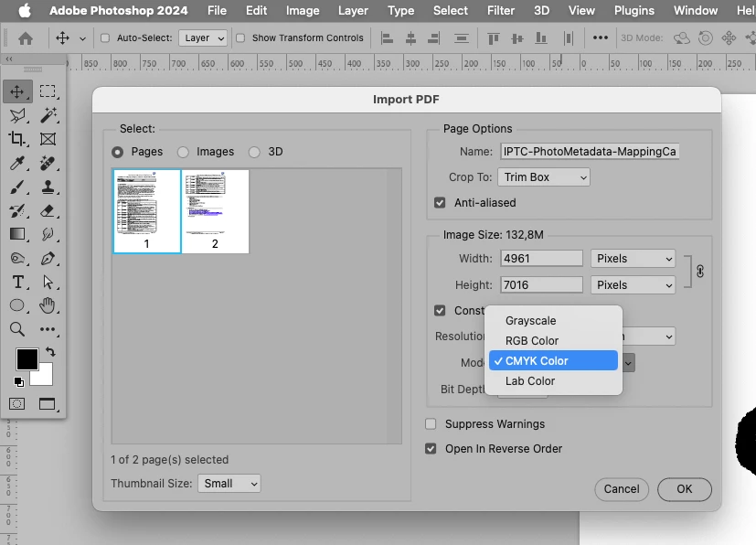Screen dimensions: 756x545
Task: Click OK to import the PDF
Action: tap(684, 489)
